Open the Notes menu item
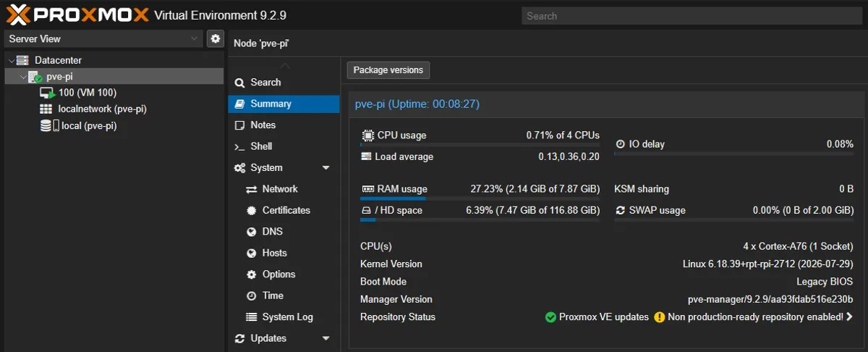868x352 pixels. [284, 125]
